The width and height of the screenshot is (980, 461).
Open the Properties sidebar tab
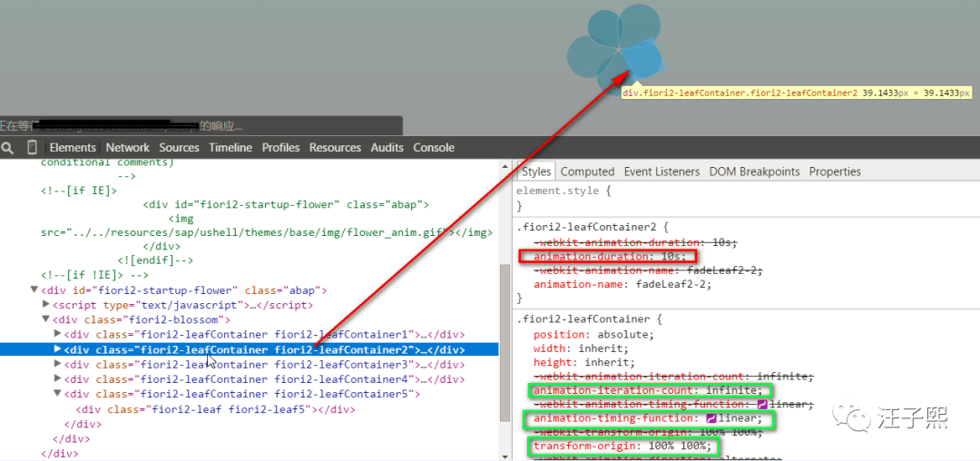(x=835, y=172)
